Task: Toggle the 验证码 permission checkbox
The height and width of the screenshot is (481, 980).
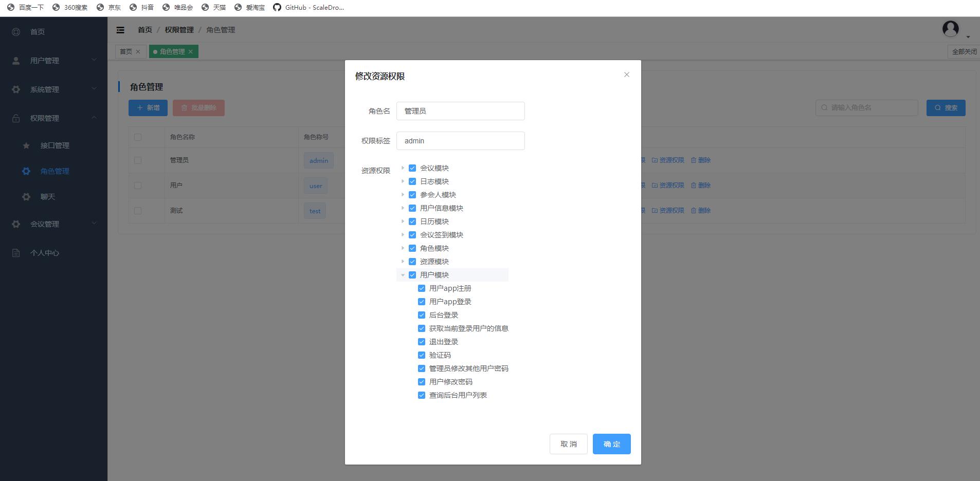Action: 422,355
